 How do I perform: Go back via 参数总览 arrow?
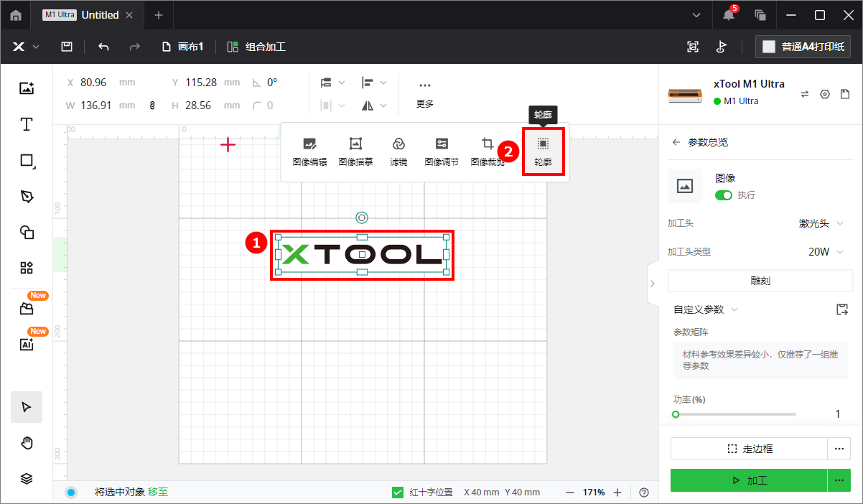click(x=676, y=142)
